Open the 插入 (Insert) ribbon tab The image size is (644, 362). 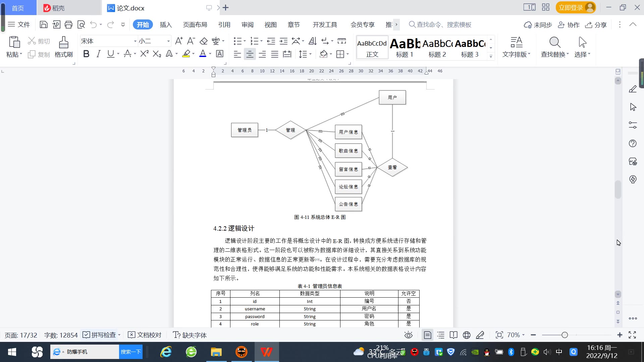tap(166, 25)
